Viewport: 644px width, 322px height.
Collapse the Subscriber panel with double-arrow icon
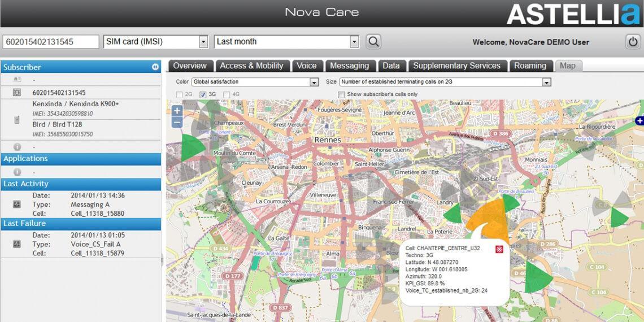[155, 67]
